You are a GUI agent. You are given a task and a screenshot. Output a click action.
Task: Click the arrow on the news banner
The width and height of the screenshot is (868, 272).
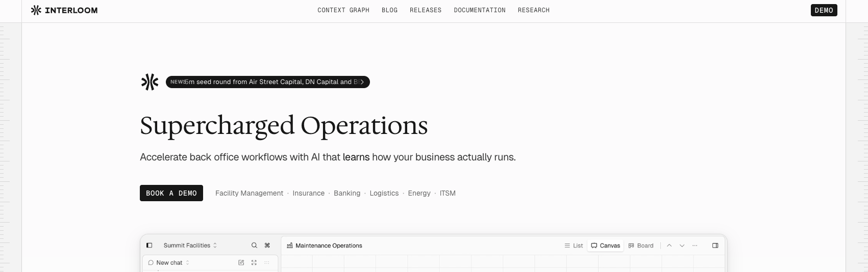(362, 82)
